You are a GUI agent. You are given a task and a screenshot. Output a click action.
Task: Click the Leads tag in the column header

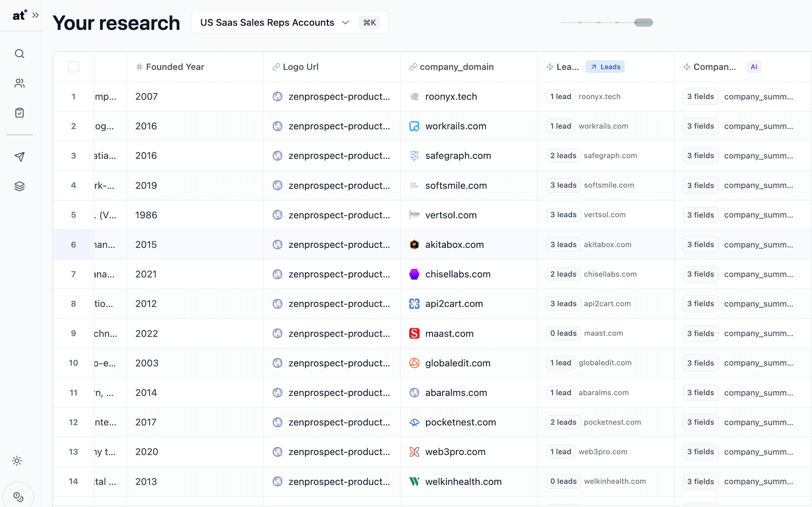pyautogui.click(x=605, y=67)
